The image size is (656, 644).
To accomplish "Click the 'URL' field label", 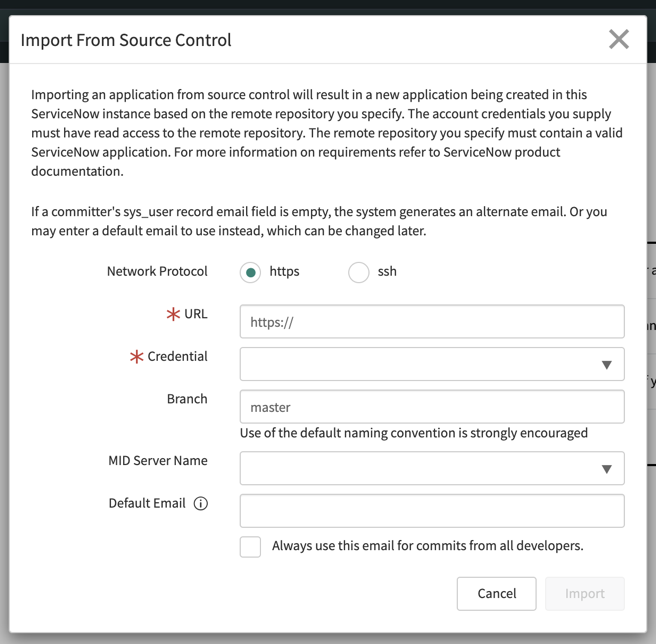I will click(x=196, y=314).
